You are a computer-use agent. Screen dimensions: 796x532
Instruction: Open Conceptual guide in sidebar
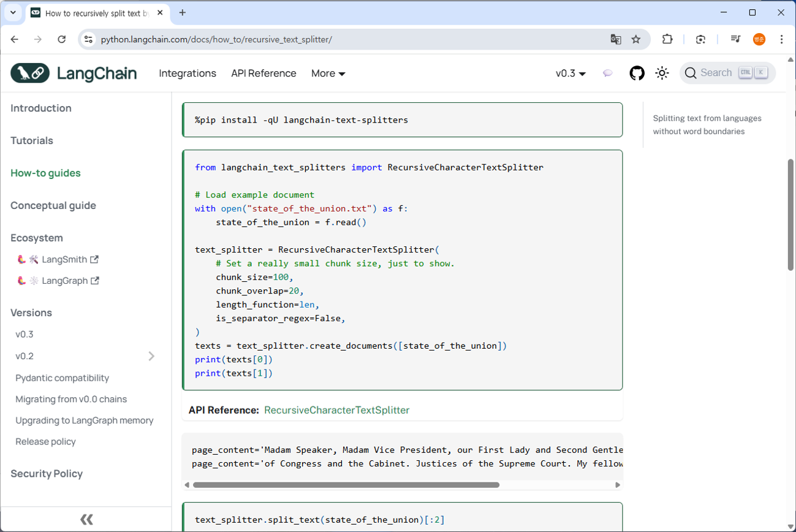(53, 205)
